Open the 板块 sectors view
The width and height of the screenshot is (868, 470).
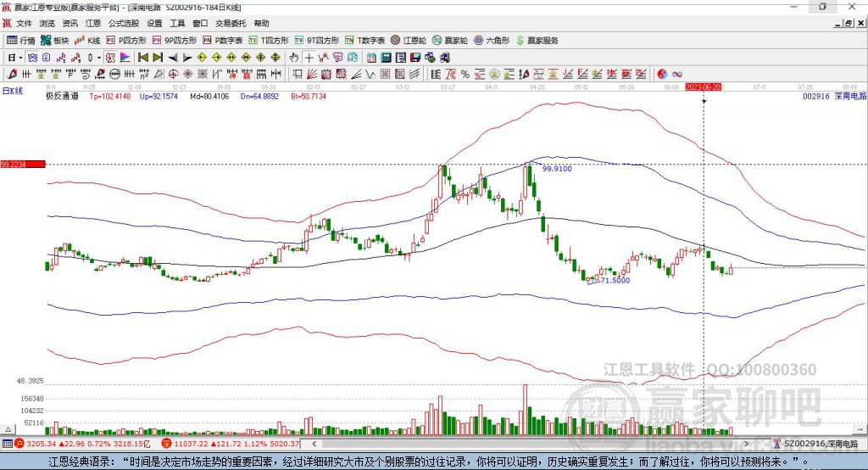click(55, 41)
